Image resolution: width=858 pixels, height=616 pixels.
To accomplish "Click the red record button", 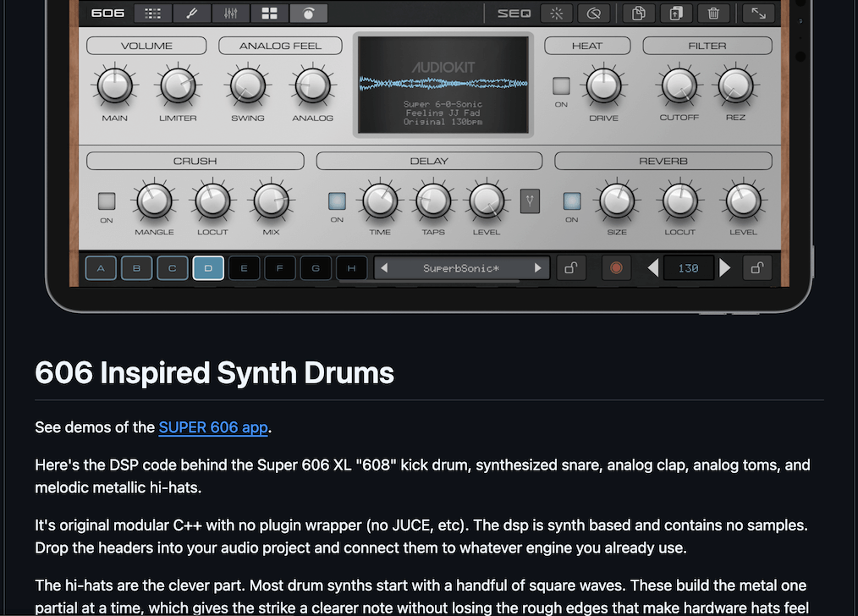I will [x=616, y=268].
